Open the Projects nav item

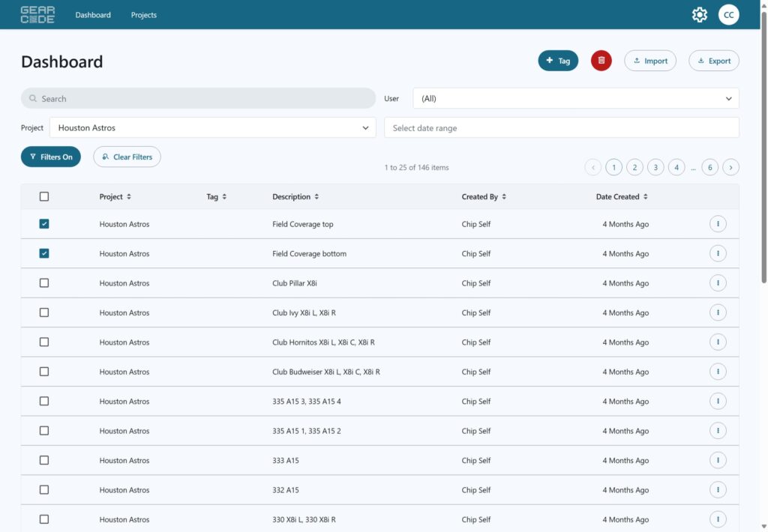click(143, 15)
